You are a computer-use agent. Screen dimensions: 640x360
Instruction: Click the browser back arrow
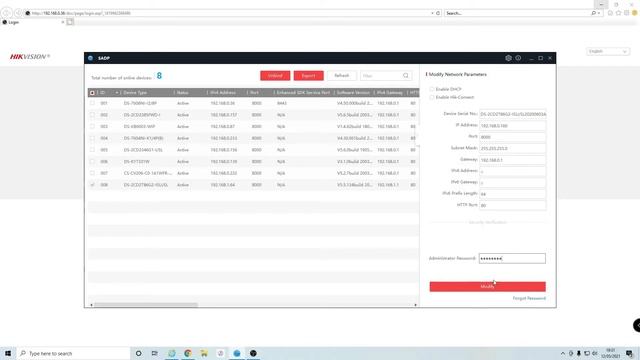[7, 13]
